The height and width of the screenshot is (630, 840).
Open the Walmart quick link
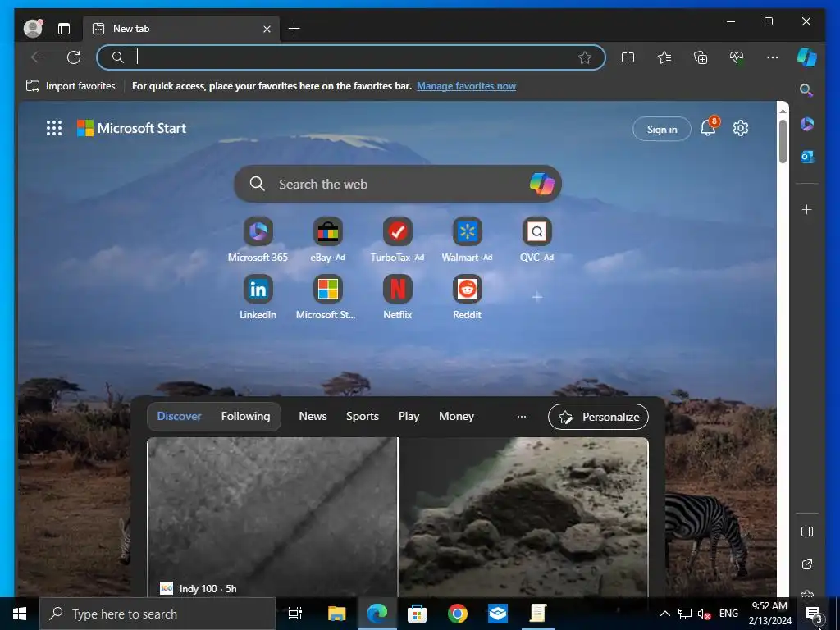tap(467, 240)
